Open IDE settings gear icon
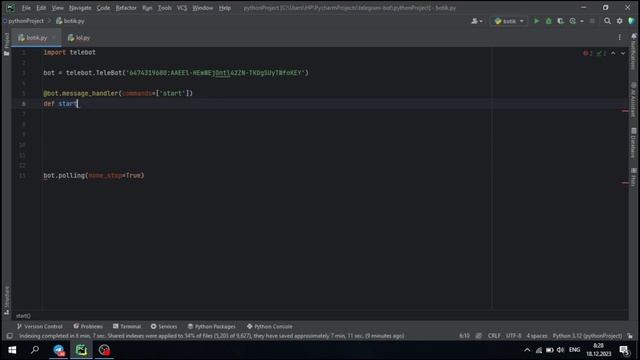 coord(620,21)
